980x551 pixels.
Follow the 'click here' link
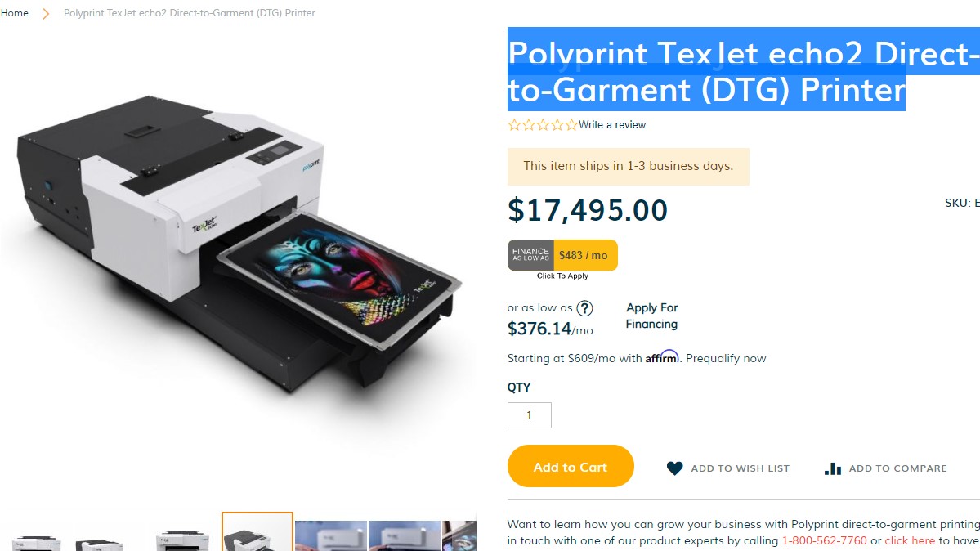(910, 540)
